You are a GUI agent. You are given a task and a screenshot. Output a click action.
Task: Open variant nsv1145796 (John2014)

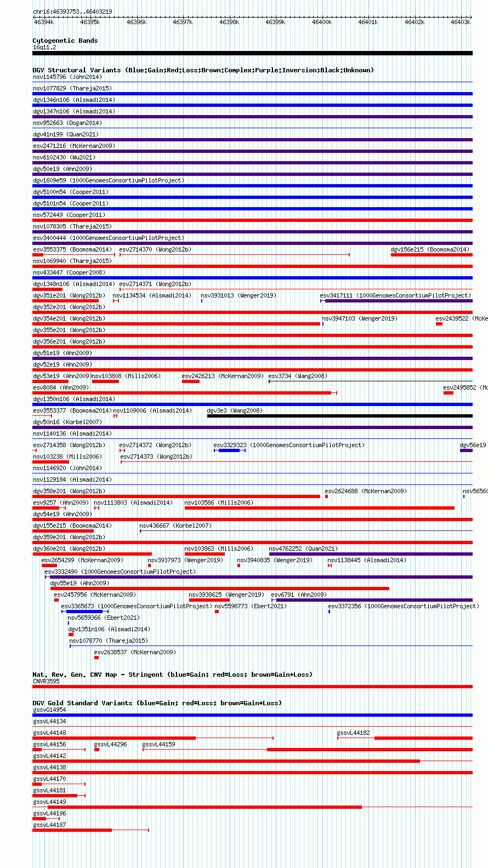coord(67,77)
